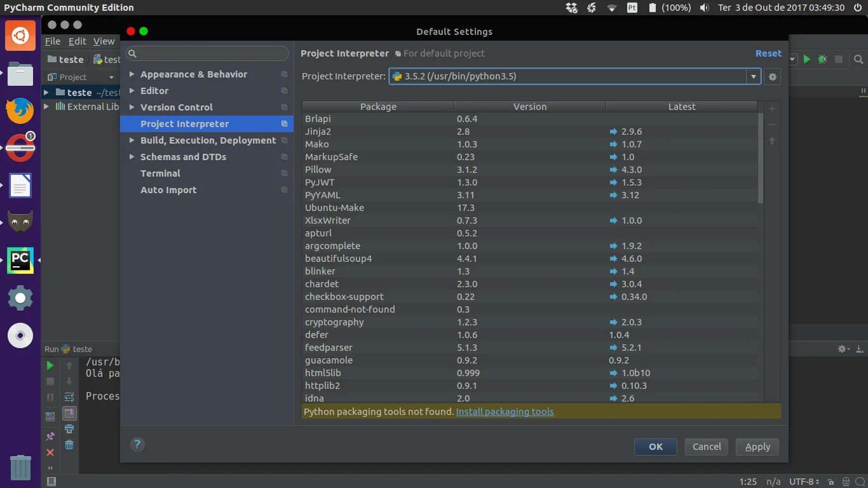Click the Pause output icon in Run panel
The height and width of the screenshot is (488, 868).
50,397
